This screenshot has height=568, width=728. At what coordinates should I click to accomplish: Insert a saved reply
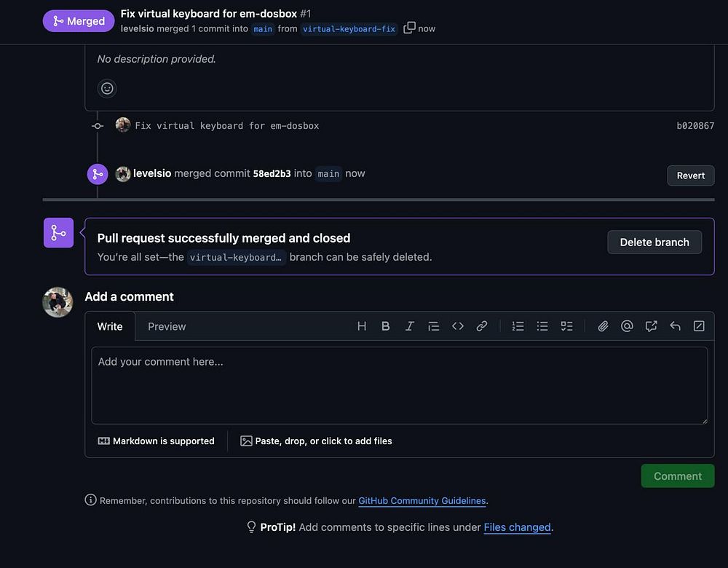coord(675,326)
